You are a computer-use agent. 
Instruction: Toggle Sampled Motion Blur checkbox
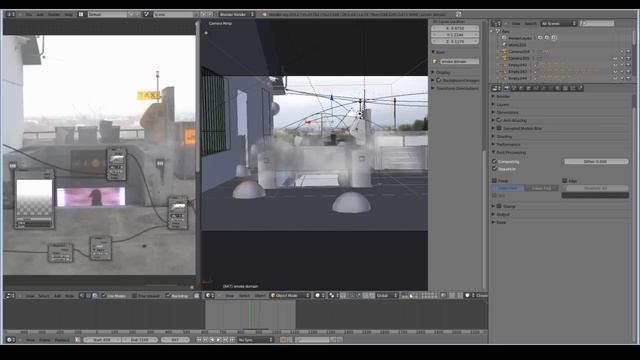click(x=499, y=128)
